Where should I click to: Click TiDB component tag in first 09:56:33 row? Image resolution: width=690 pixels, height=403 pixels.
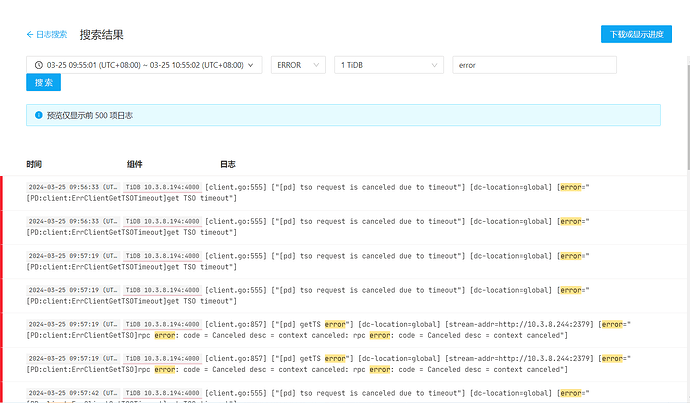click(x=162, y=187)
